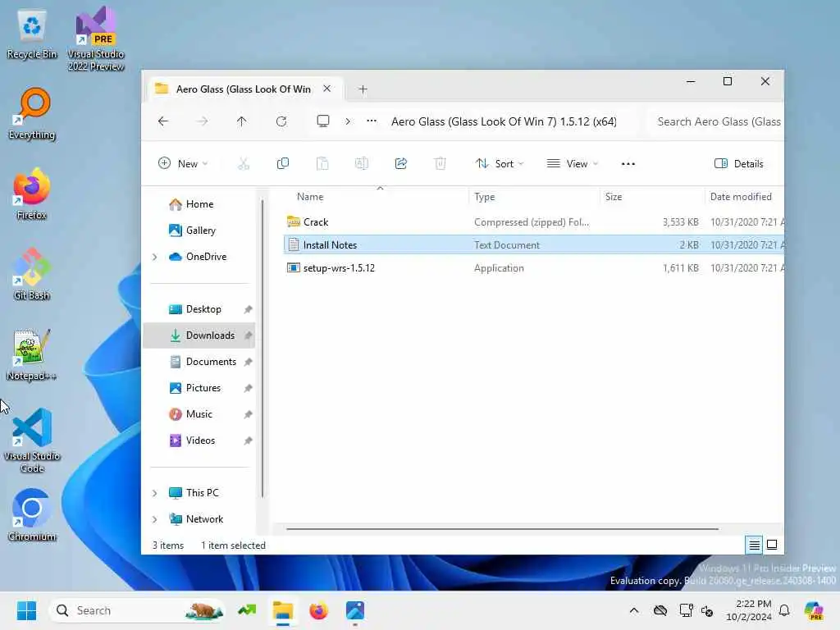Go up one folder level
Image resolution: width=840 pixels, height=630 pixels.
pyautogui.click(x=242, y=121)
